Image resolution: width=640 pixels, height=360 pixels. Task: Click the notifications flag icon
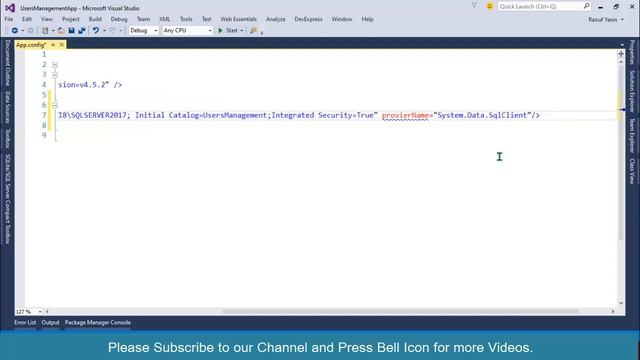click(474, 6)
